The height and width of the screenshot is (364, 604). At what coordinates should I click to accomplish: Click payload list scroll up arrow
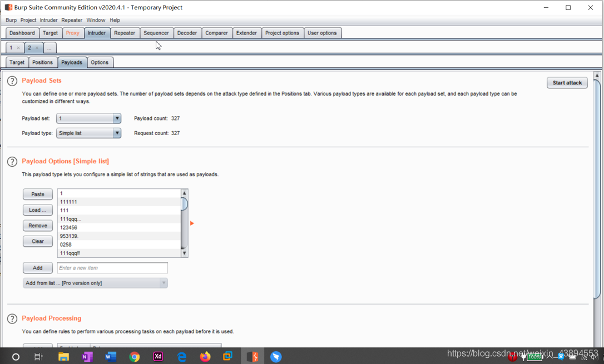point(184,193)
